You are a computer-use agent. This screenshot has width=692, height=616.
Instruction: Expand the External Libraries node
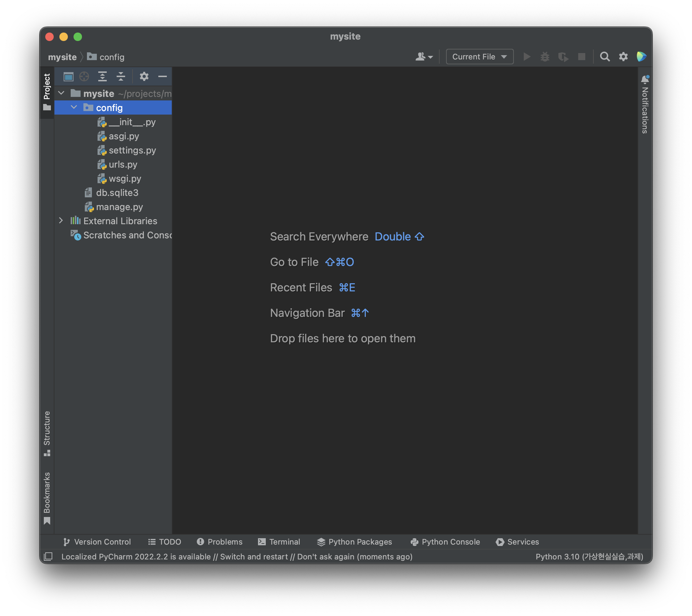click(61, 221)
